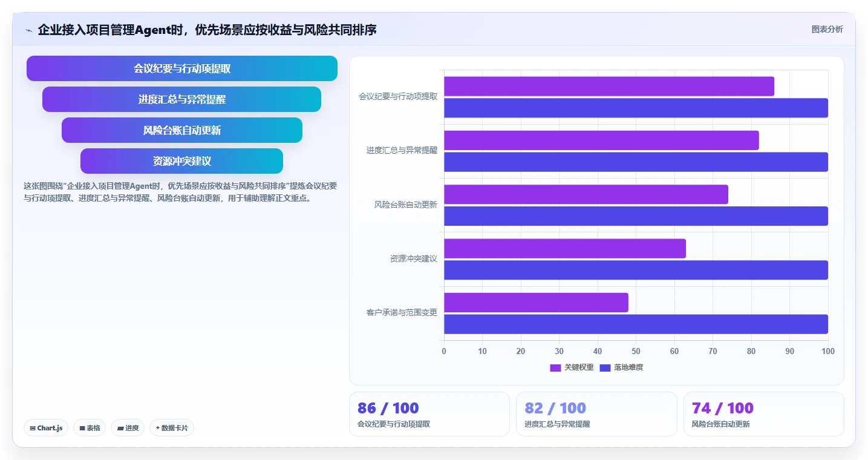Click the x-axis tick label 20
868x460 pixels.
[521, 352]
